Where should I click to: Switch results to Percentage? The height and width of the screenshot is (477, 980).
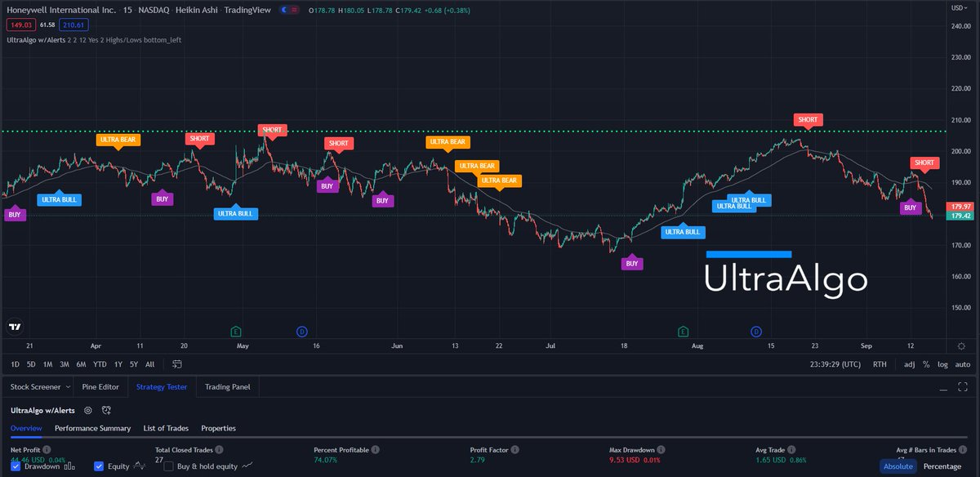tap(942, 466)
